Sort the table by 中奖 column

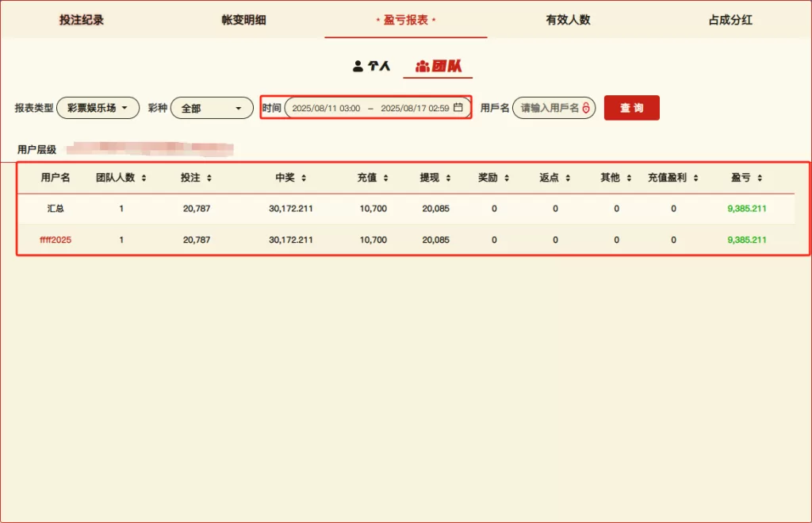click(304, 178)
